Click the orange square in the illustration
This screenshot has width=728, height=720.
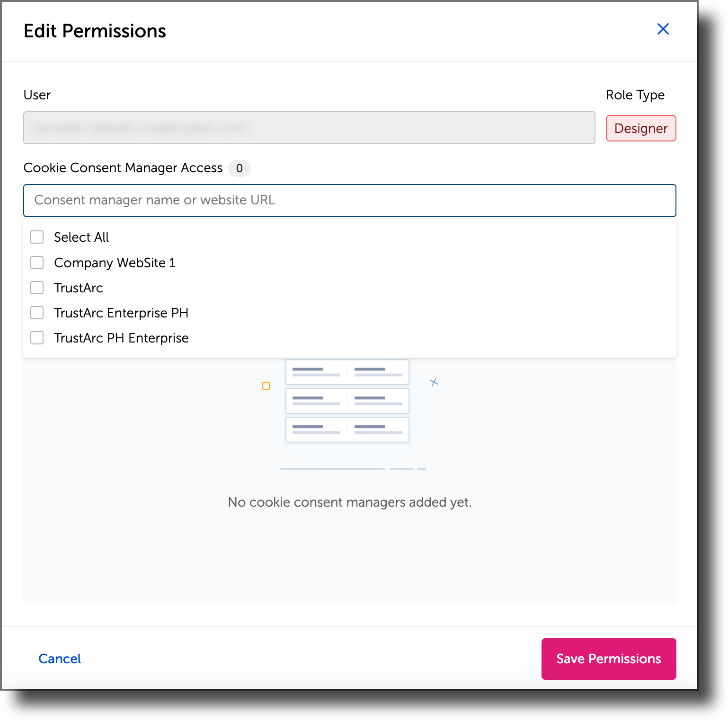(266, 386)
